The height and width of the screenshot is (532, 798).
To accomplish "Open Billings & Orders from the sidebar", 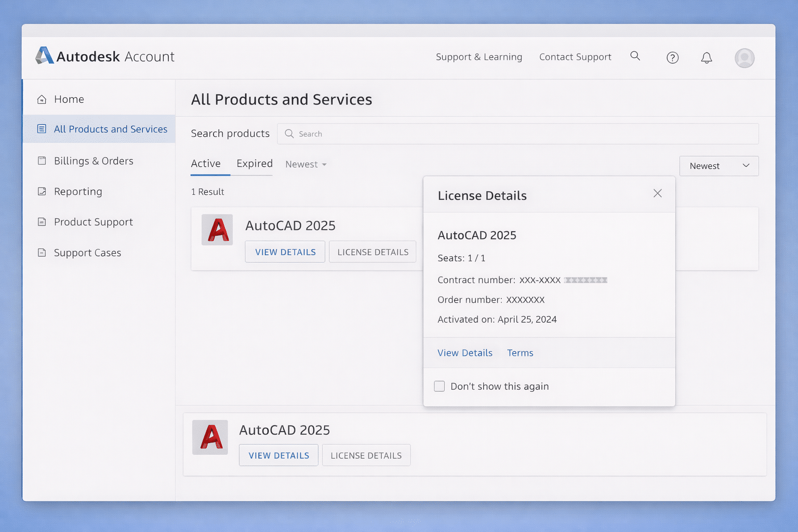I will pyautogui.click(x=94, y=161).
